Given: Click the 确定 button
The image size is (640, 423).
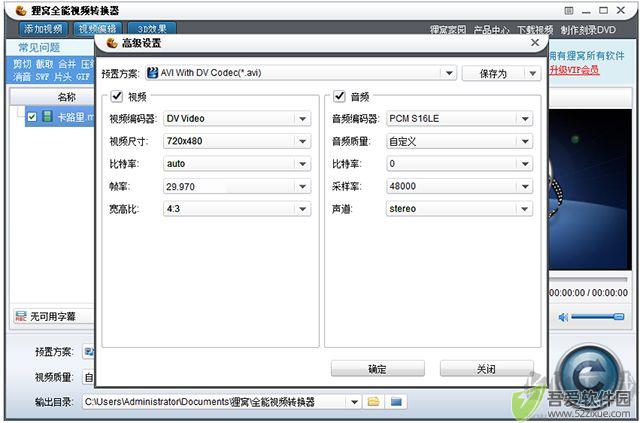Looking at the screenshot, I should click(378, 369).
